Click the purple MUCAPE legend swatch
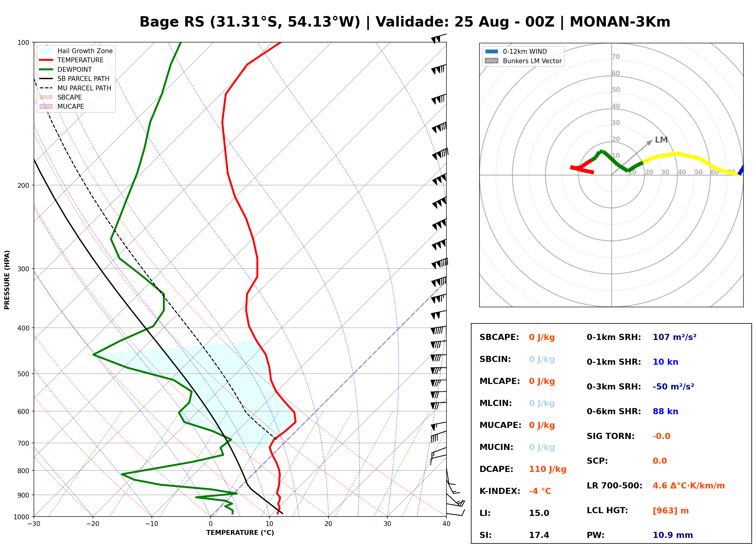The width and height of the screenshot is (756, 559). pos(46,106)
